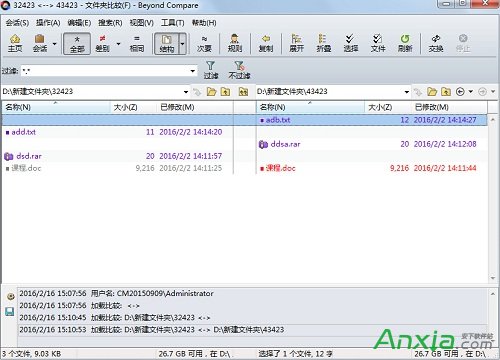Go to the 主页 home view

coord(15,43)
